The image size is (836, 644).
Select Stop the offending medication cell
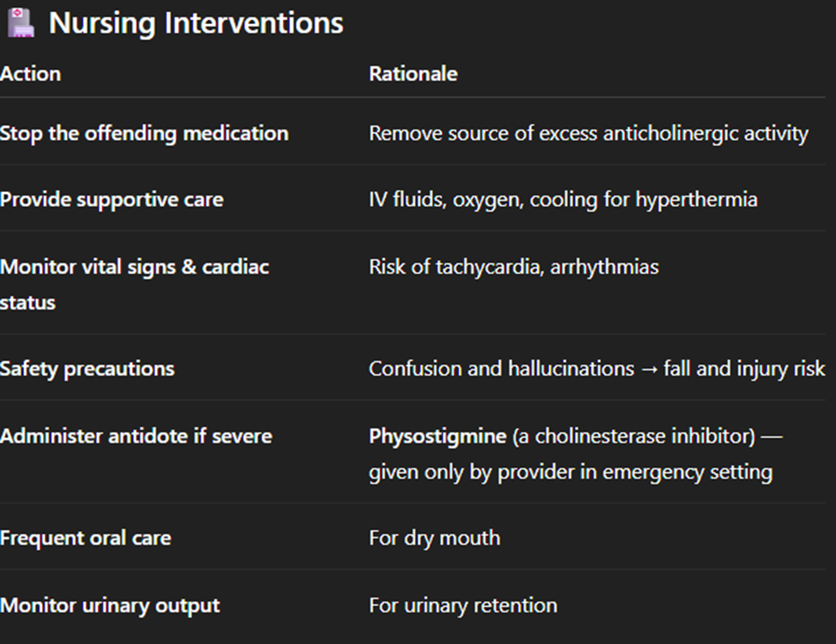(144, 134)
